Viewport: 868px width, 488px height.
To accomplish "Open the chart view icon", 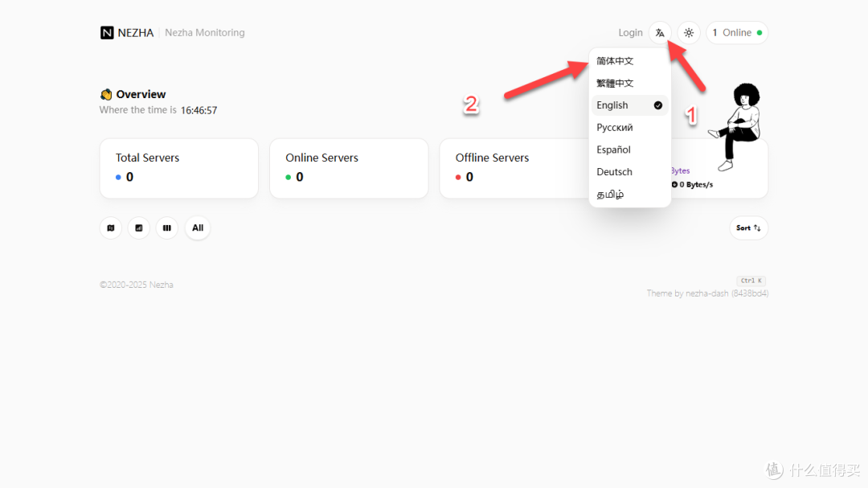I will click(x=139, y=228).
